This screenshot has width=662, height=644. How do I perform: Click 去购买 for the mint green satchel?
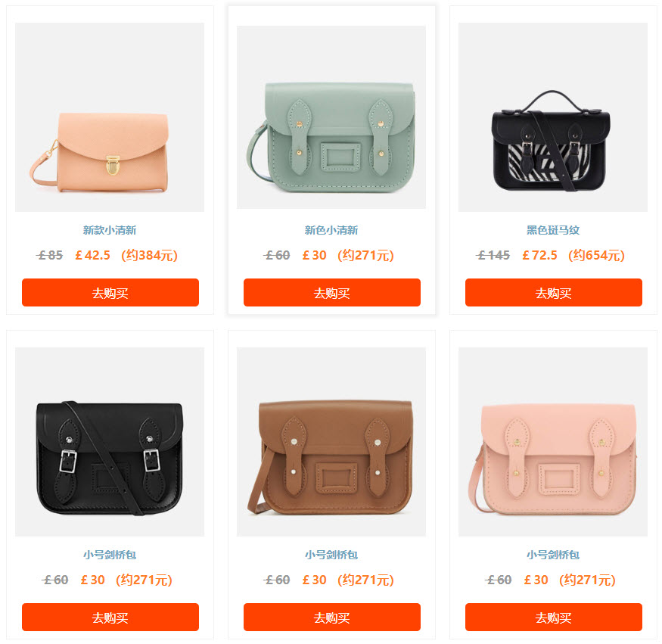(332, 292)
